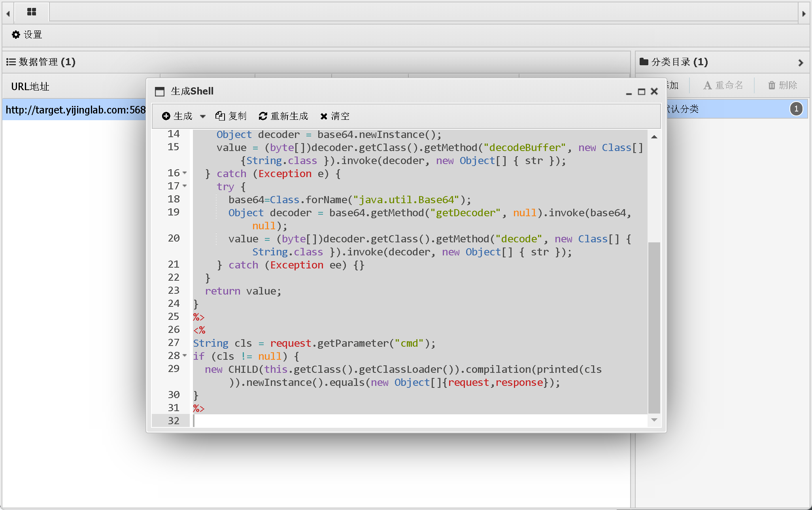Collapse code fold at line 16

click(185, 173)
